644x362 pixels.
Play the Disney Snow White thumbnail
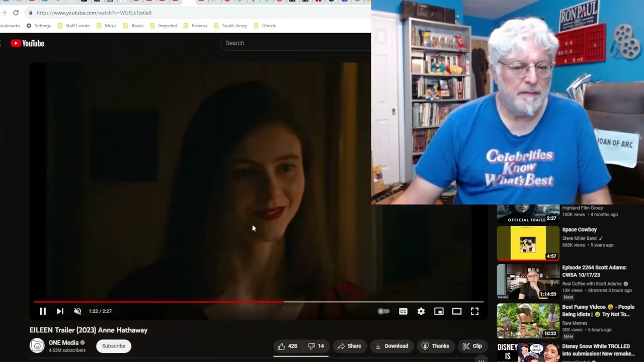click(528, 352)
